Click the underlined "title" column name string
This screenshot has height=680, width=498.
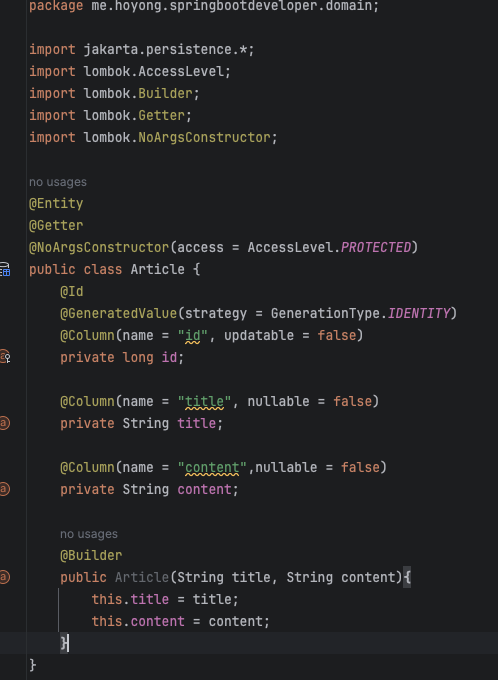204,402
